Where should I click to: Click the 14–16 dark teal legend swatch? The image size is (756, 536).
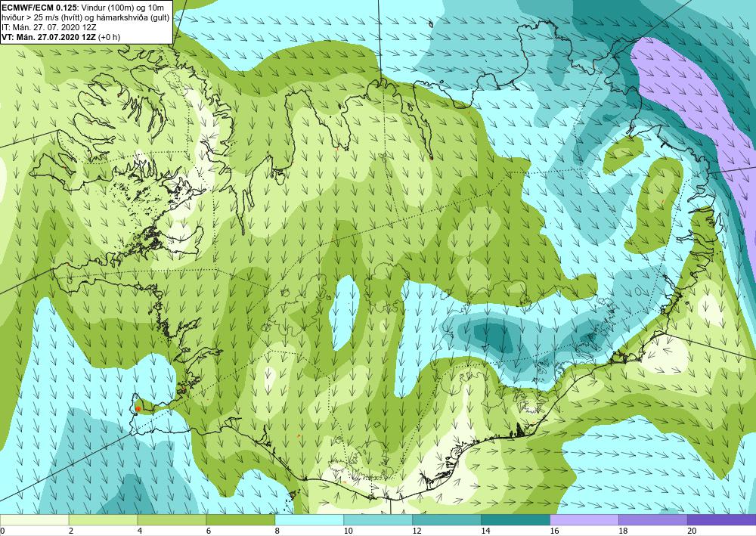pyautogui.click(x=516, y=520)
